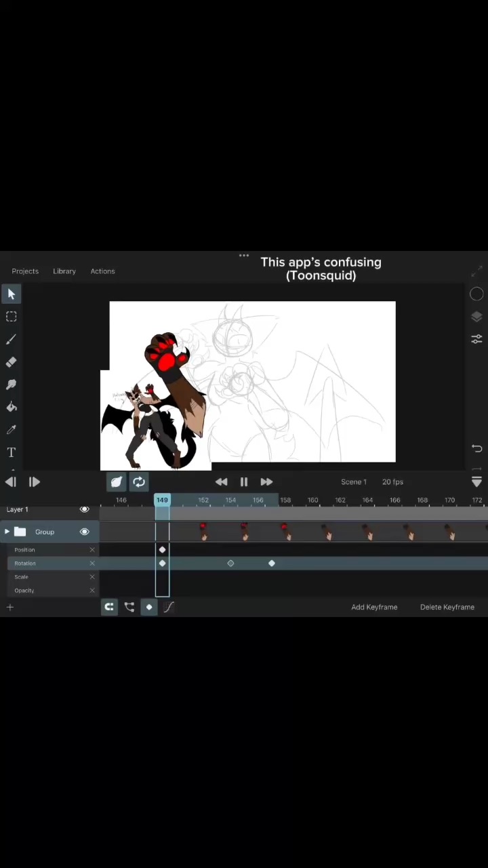Viewport: 488px width, 868px height.
Task: Hide Layer 1 with eye icon
Action: (x=85, y=509)
